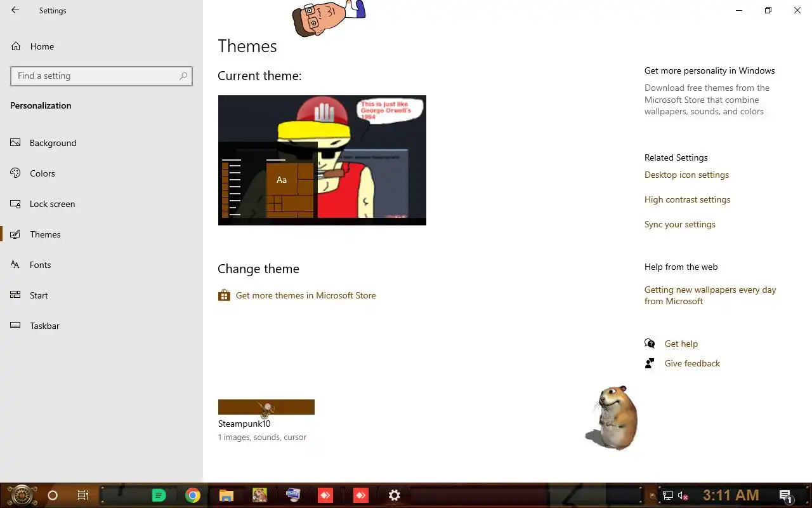This screenshot has width=812, height=508.
Task: Open File Explorer from taskbar
Action: pyautogui.click(x=226, y=495)
